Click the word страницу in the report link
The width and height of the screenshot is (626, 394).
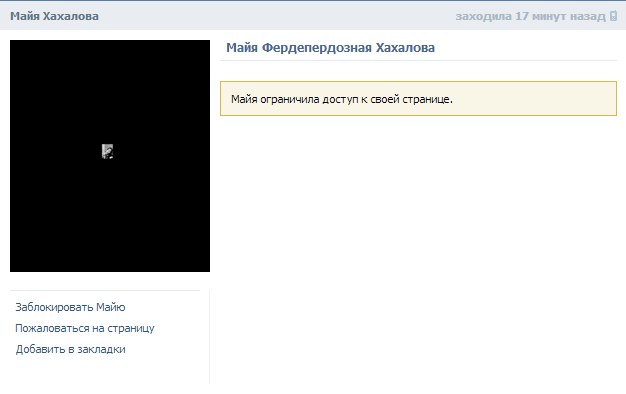click(x=131, y=329)
